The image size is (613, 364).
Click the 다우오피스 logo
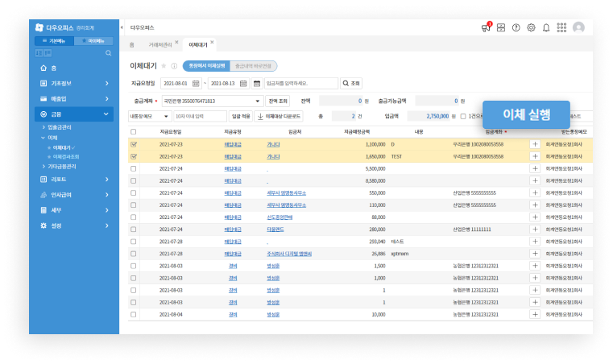click(55, 27)
